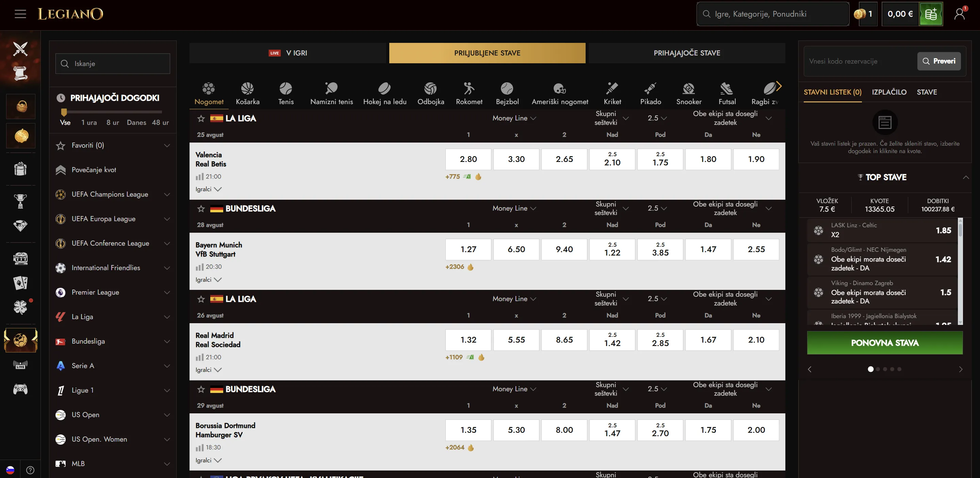Switch to V IGRI live tab
Viewport: 980px width, 478px height.
[288, 53]
